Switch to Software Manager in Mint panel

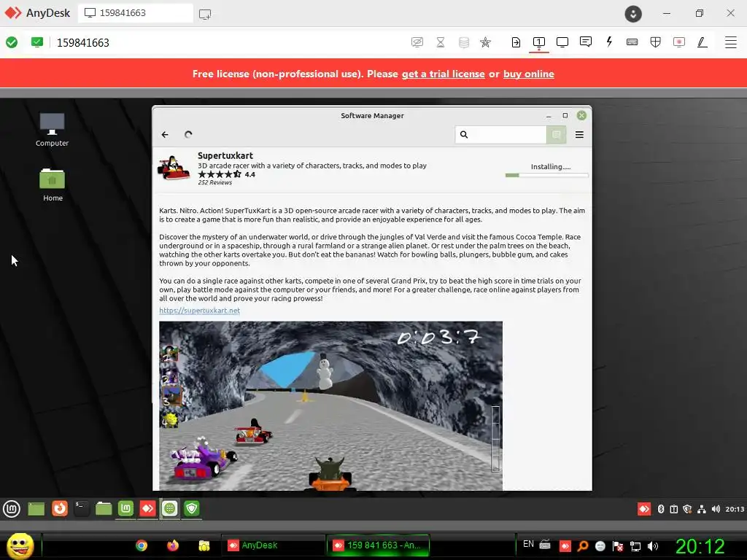click(169, 508)
